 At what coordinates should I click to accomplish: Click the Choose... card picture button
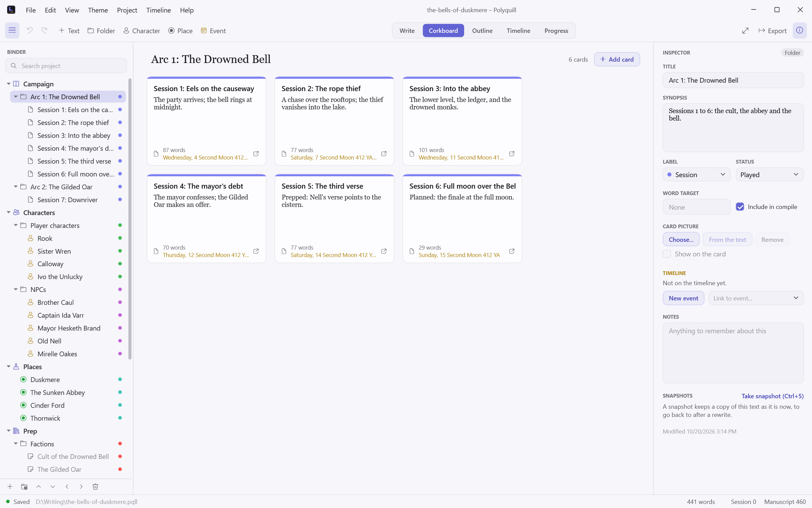click(x=681, y=239)
